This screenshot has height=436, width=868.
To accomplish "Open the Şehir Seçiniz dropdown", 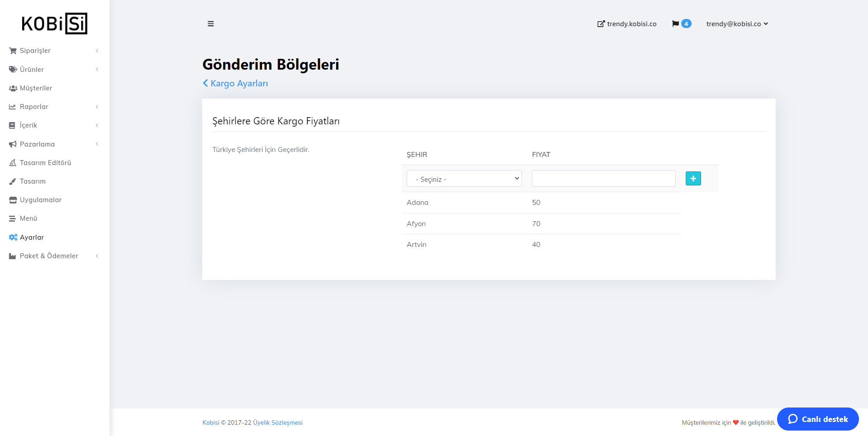I will click(464, 179).
